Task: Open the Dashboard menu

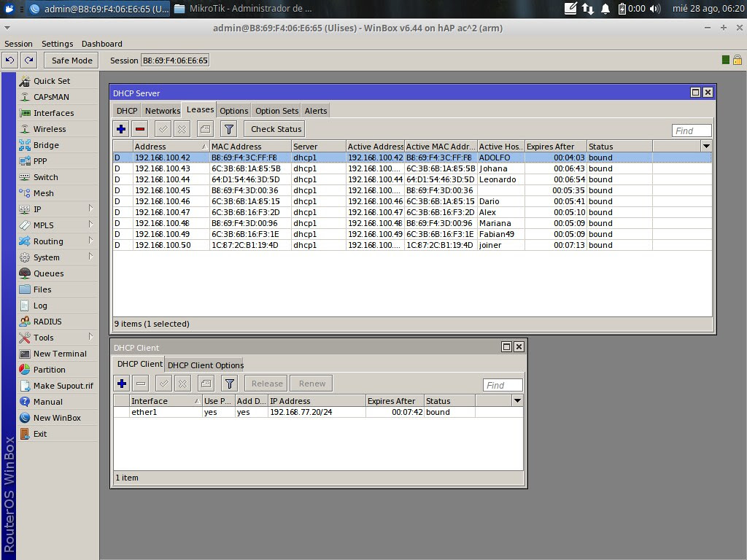Action: [102, 44]
